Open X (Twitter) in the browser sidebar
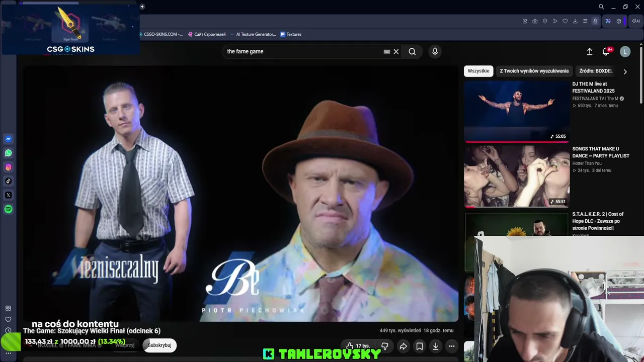This screenshot has width=644, height=362. tap(8, 195)
